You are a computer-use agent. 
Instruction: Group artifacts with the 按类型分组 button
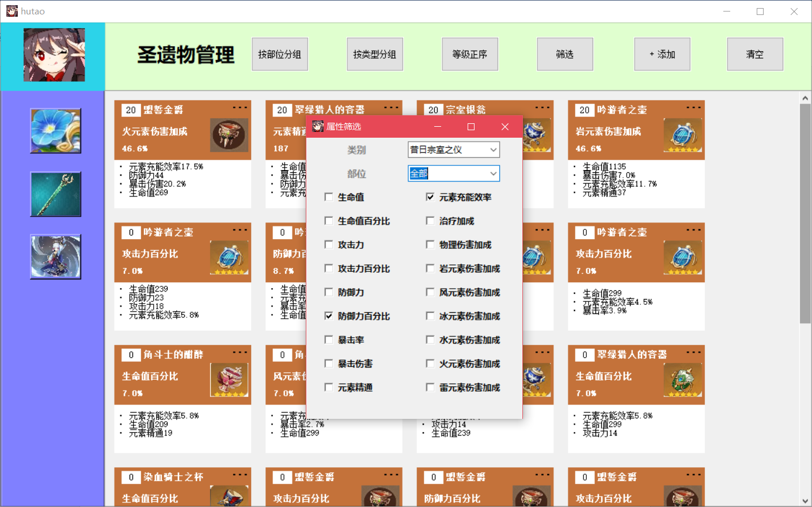coord(375,54)
